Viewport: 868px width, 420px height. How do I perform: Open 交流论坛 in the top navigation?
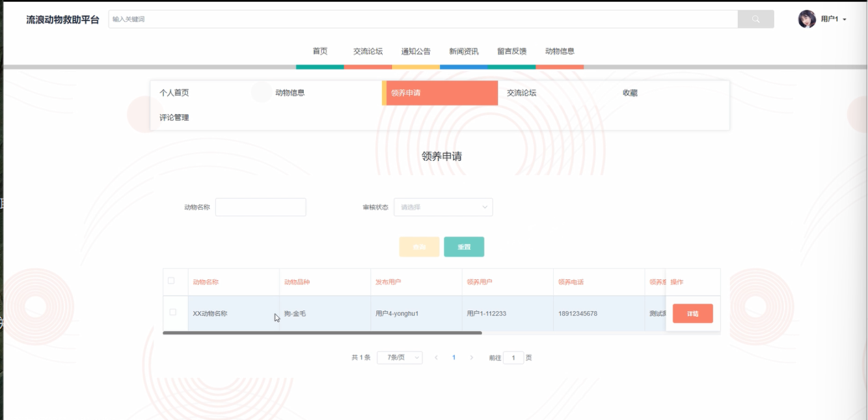368,51
